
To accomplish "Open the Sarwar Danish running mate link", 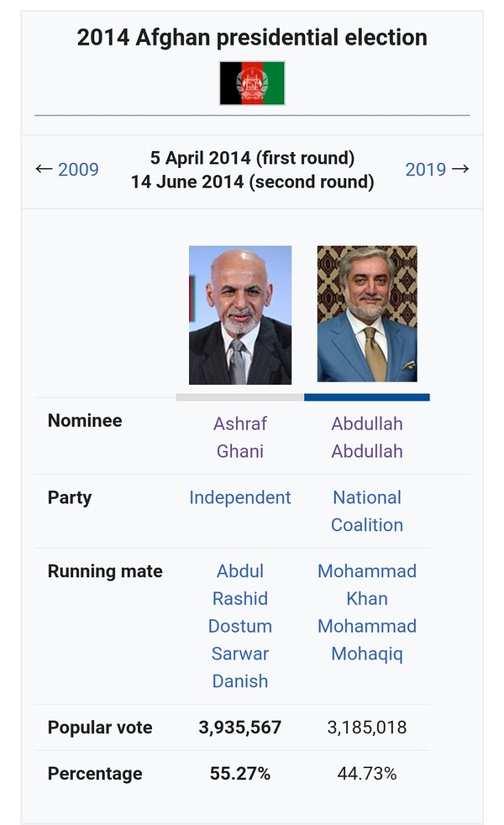I will click(240, 667).
